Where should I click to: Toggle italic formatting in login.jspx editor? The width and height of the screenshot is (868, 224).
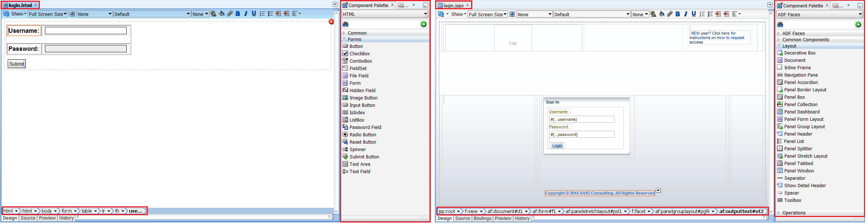click(x=685, y=14)
